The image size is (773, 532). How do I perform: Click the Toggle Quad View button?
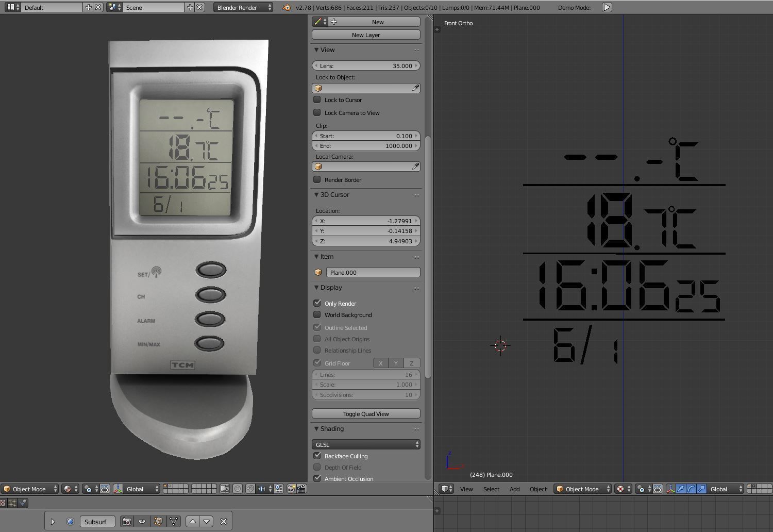[x=366, y=413]
